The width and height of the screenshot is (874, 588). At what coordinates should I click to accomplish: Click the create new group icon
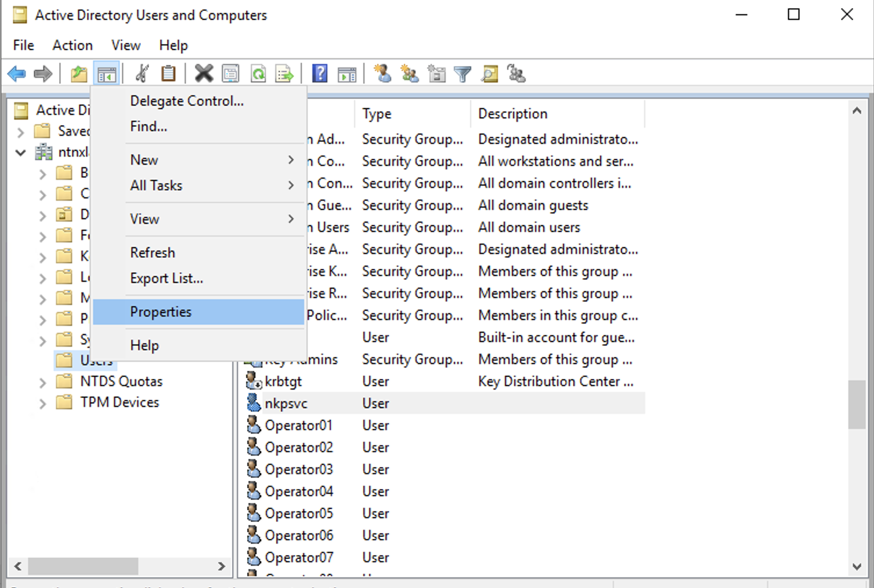pos(409,74)
